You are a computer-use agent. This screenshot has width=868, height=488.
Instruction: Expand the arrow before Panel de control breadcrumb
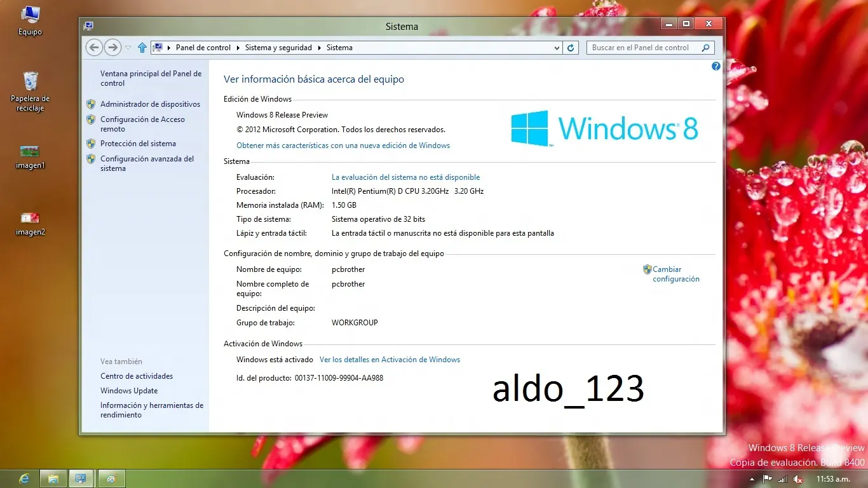169,48
